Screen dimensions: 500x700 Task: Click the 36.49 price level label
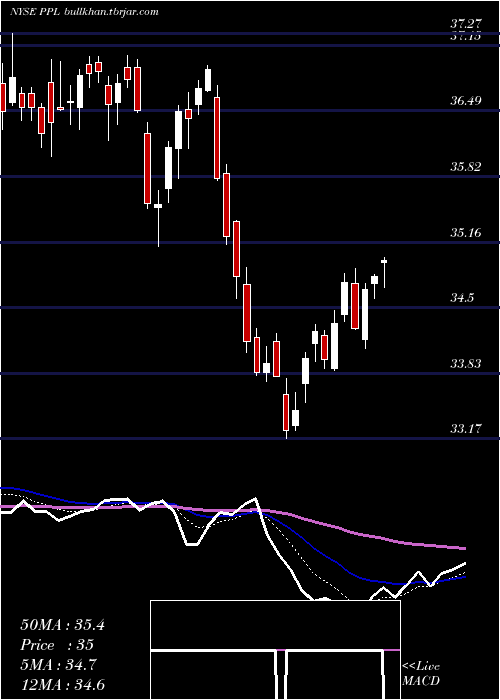pyautogui.click(x=465, y=101)
